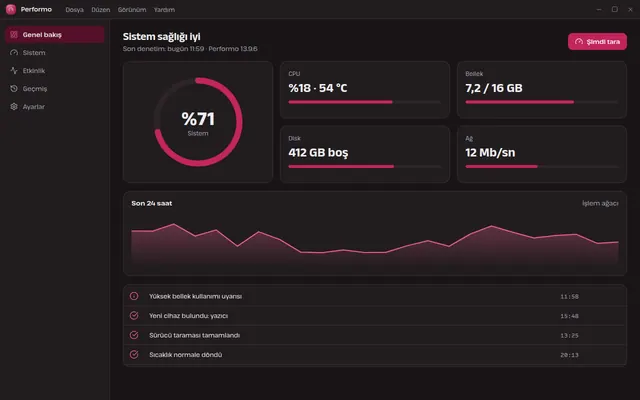Start scan with Şimdi tara button
Image resolution: width=640 pixels, height=400 pixels.
point(597,42)
